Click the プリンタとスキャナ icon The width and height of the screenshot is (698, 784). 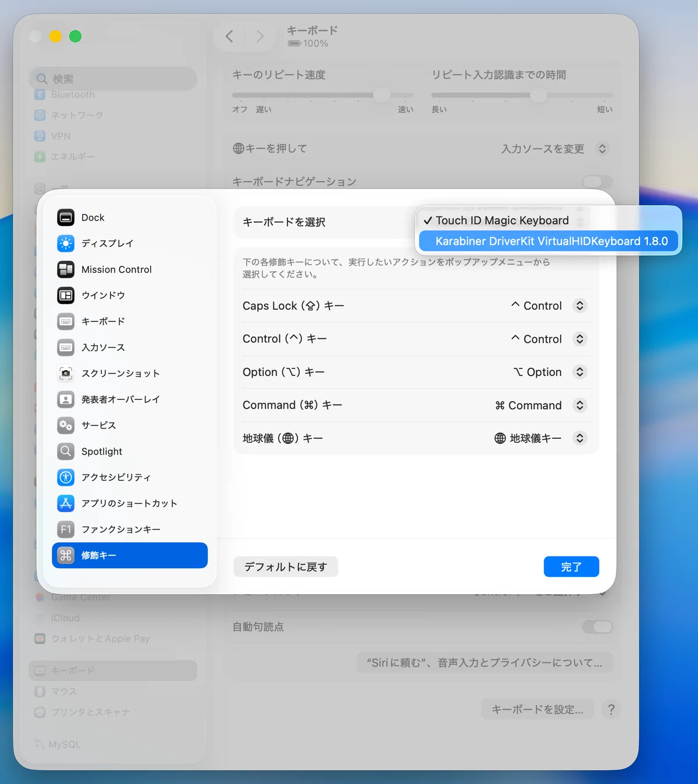click(40, 712)
